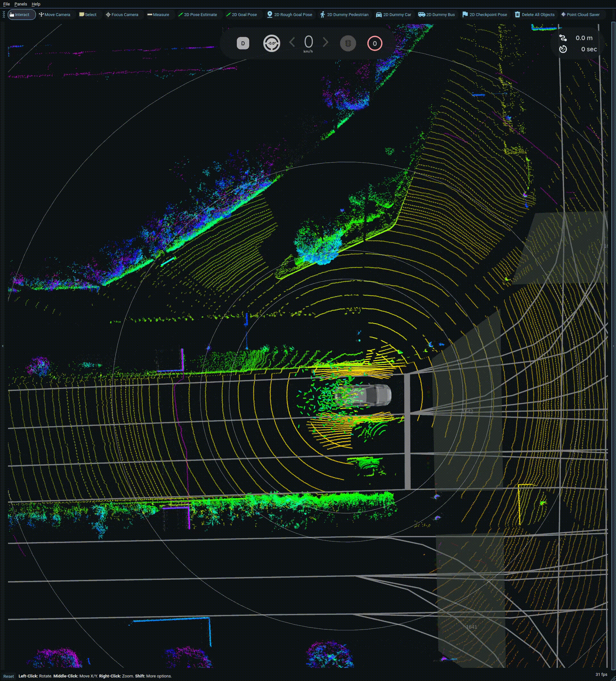The image size is (616, 681).
Task: Toggle the Interact tool on
Action: click(21, 14)
